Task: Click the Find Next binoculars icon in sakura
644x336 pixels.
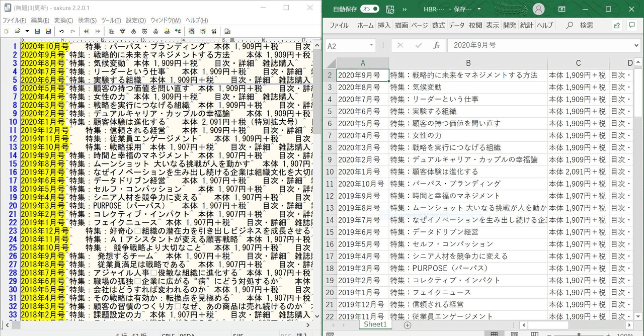Action: pyautogui.click(x=123, y=31)
